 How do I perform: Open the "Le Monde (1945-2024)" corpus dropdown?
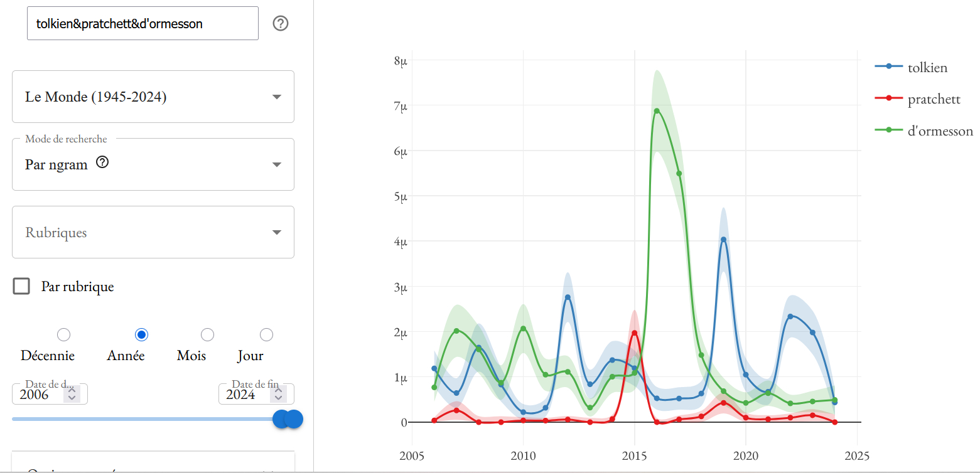coord(153,97)
